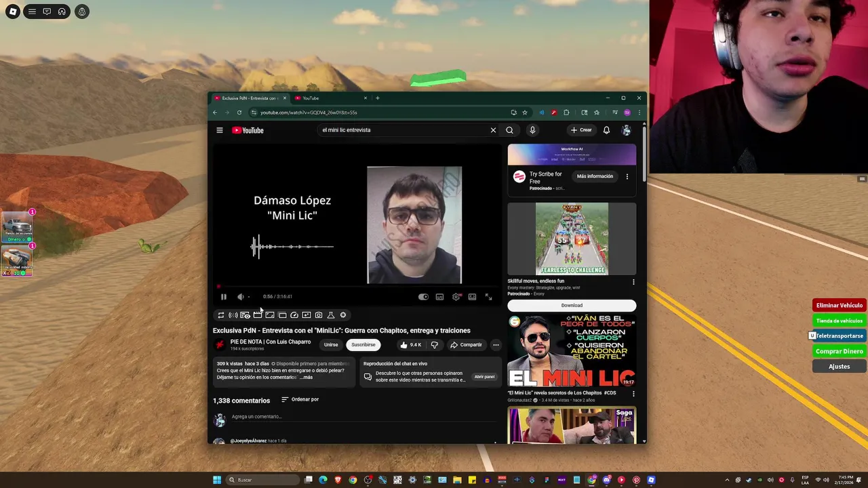The image size is (868, 488).
Task: Click the audio boost waves icon
Action: point(233,315)
